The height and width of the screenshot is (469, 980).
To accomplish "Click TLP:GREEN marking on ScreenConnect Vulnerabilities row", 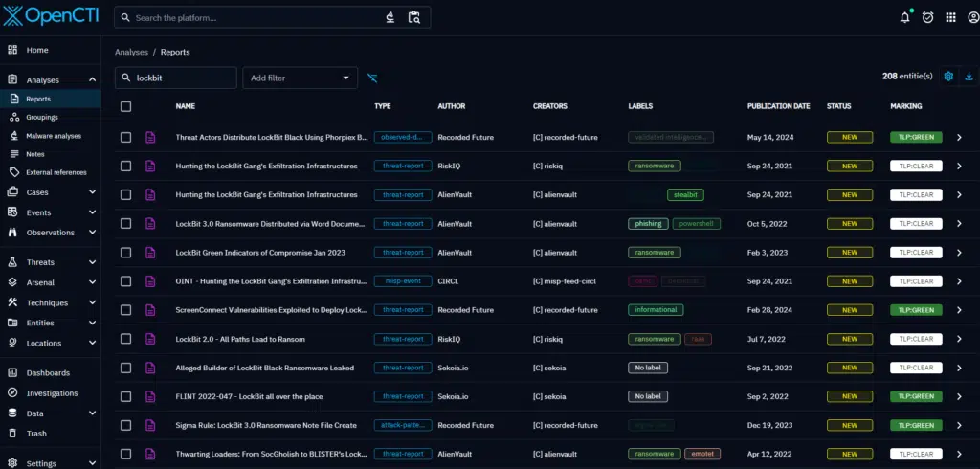I will coord(916,310).
